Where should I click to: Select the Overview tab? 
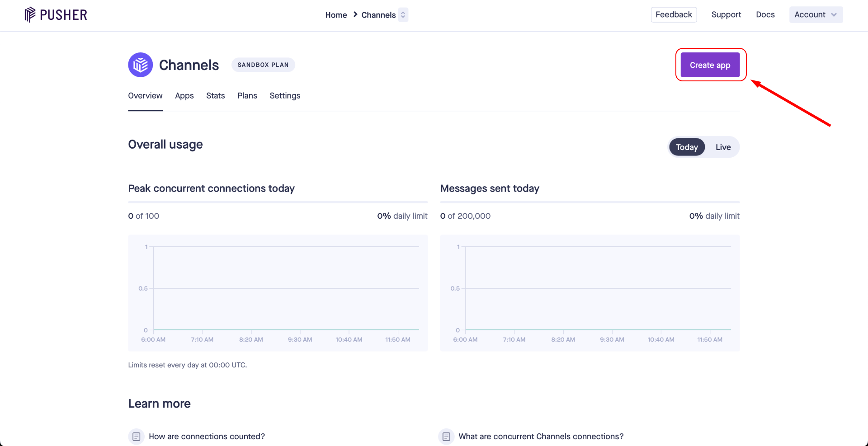point(145,96)
